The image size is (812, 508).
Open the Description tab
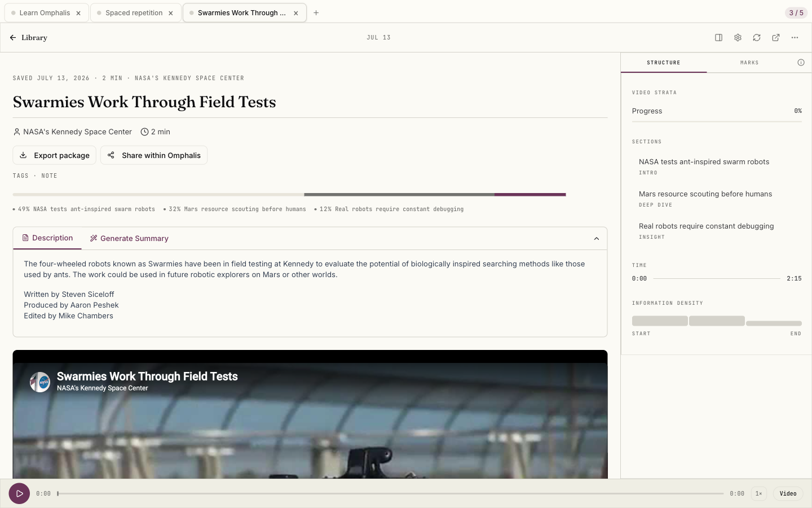click(47, 238)
